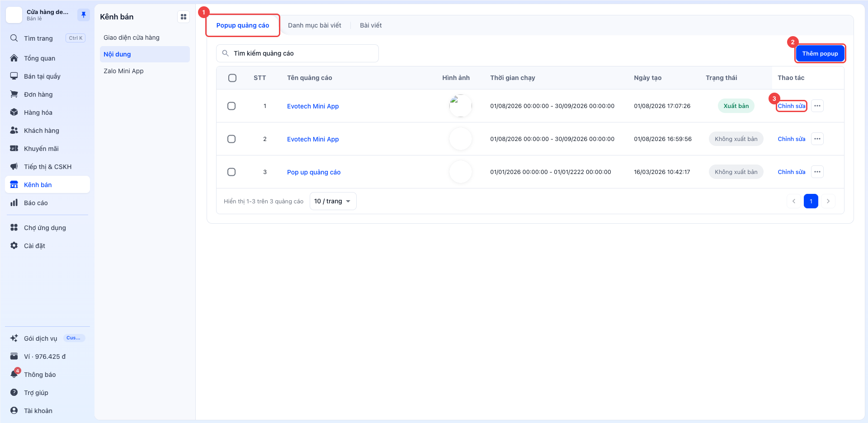868x423 pixels.
Task: Go to next page arrow in pagination
Action: click(828, 201)
